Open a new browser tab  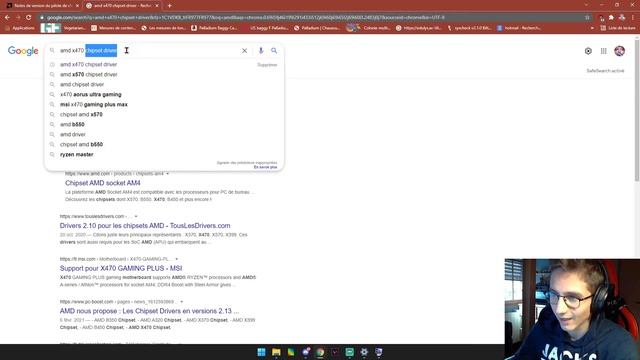click(169, 6)
